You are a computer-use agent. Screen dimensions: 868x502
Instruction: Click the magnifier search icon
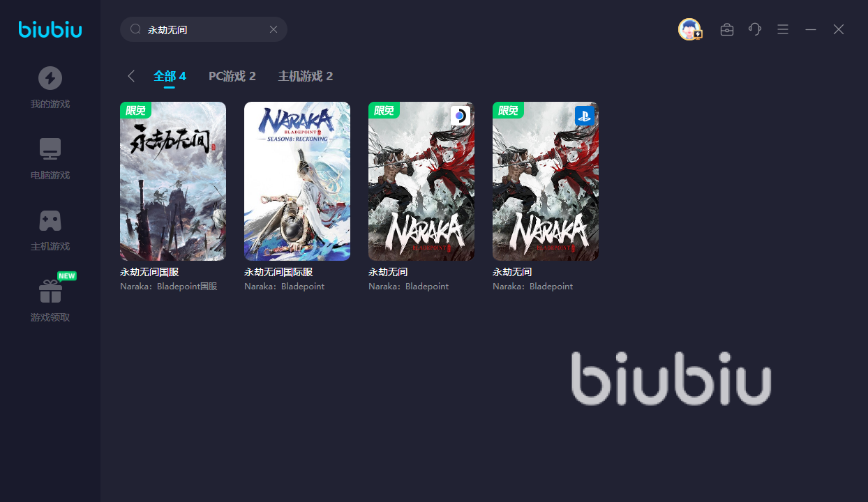point(136,29)
